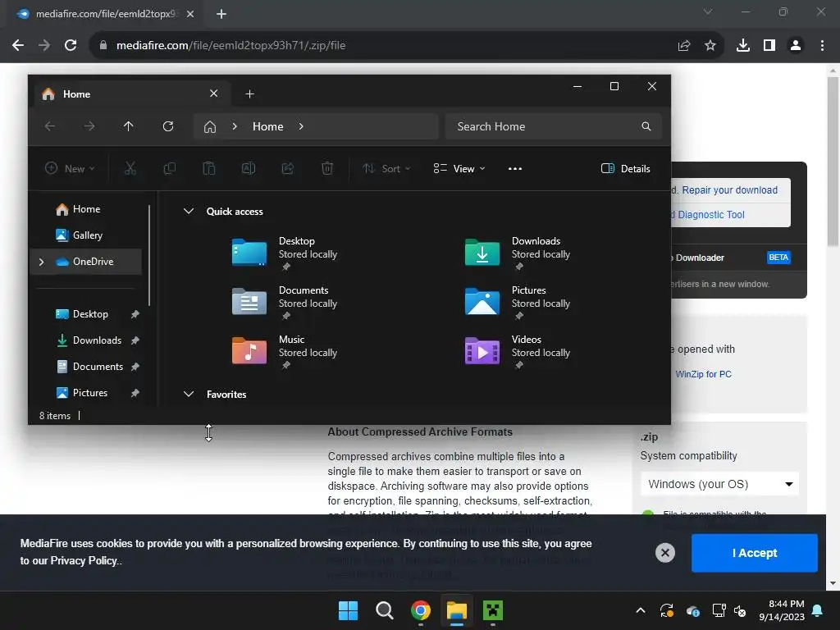The height and width of the screenshot is (630, 840).
Task: Open the See more three-dots menu
Action: 515,169
